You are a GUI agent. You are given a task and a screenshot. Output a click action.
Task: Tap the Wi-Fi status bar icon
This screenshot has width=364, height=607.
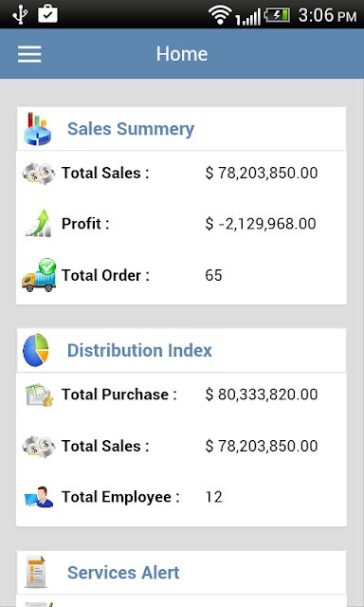tap(220, 15)
